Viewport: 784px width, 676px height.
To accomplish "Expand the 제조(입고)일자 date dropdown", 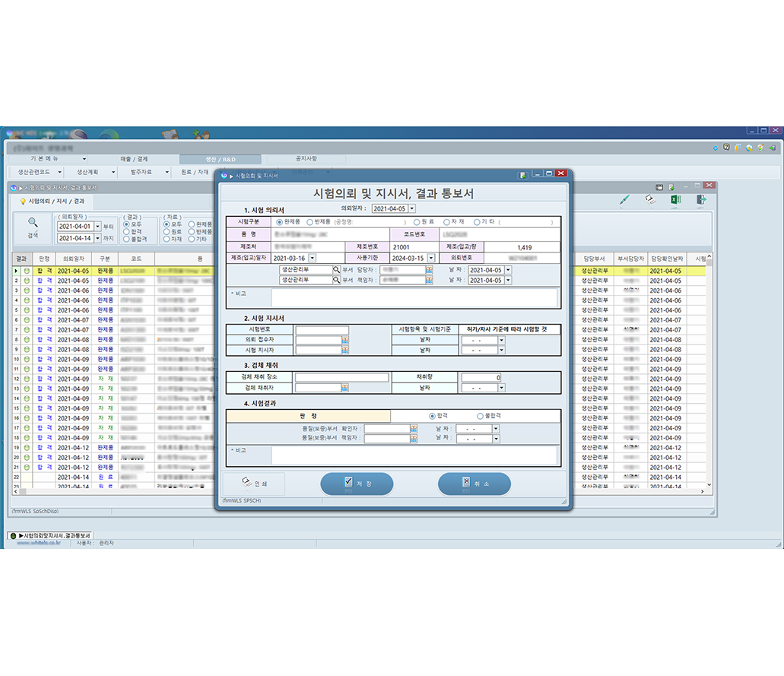I will (312, 258).
